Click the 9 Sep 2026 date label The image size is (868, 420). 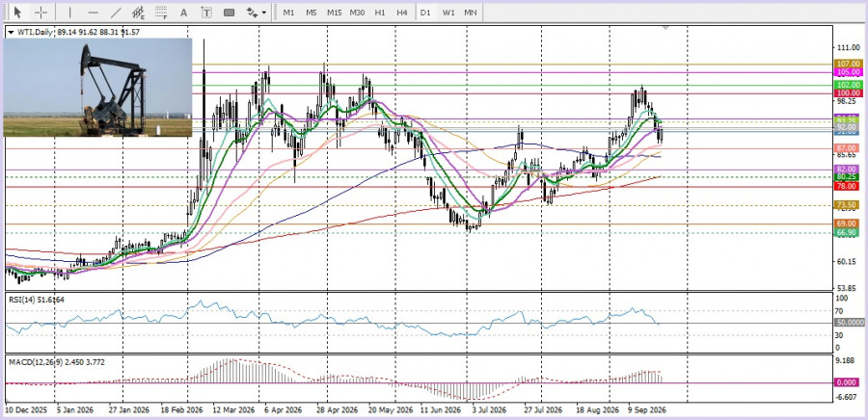pyautogui.click(x=647, y=410)
